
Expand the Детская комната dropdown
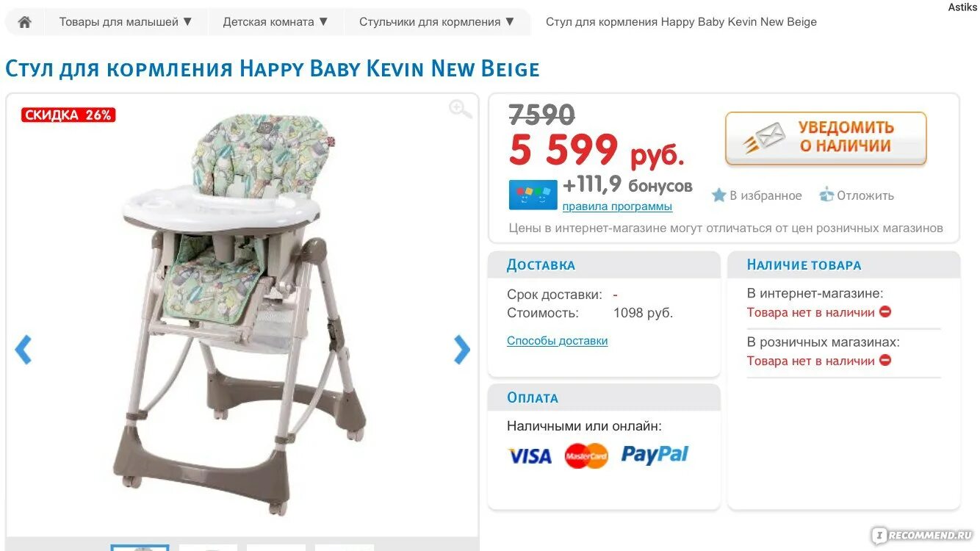275,22
